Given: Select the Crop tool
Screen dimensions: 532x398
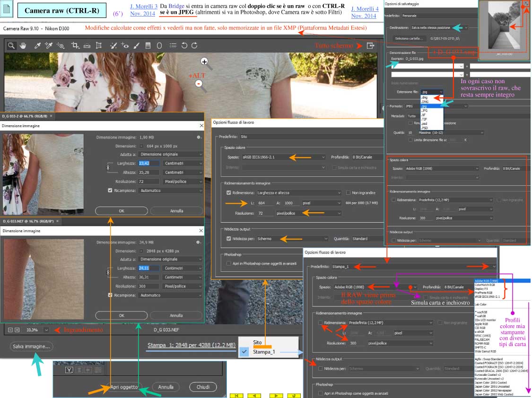Looking at the screenshot, I should click(75, 45).
